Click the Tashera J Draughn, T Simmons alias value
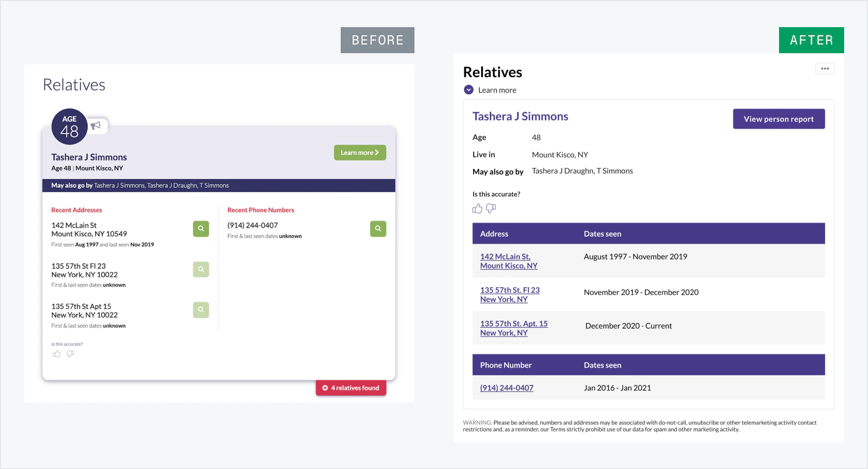The image size is (868, 469). click(582, 171)
